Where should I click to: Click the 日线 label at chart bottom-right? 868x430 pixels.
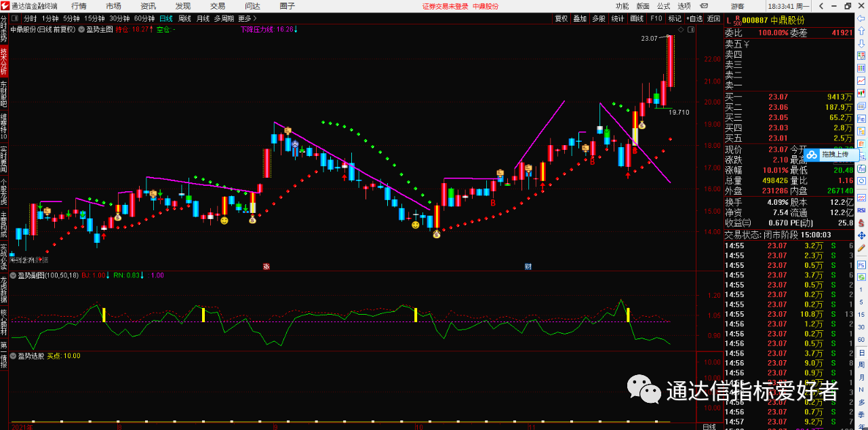tap(709, 427)
